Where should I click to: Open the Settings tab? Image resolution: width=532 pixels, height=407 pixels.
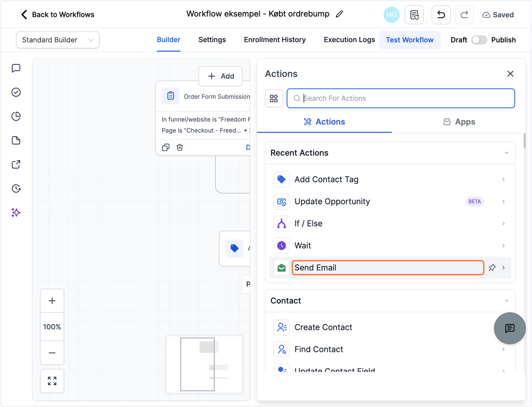tap(212, 40)
